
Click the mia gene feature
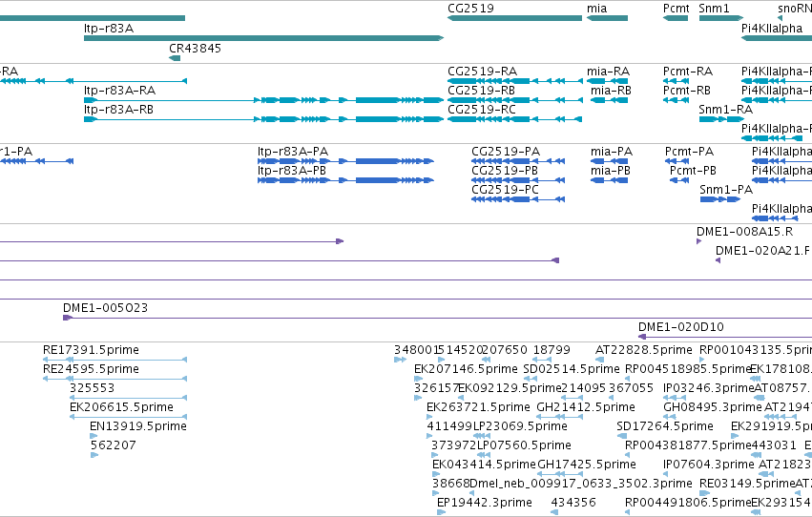click(x=607, y=18)
